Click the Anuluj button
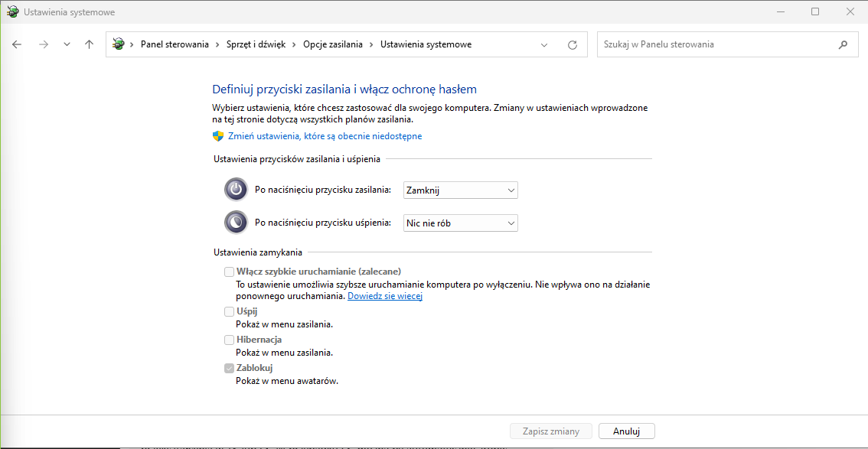Screen dimensions: 868x449 coord(626,431)
